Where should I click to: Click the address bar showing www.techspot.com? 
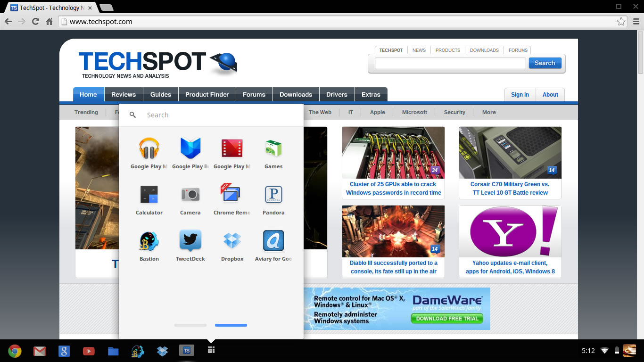tap(343, 22)
